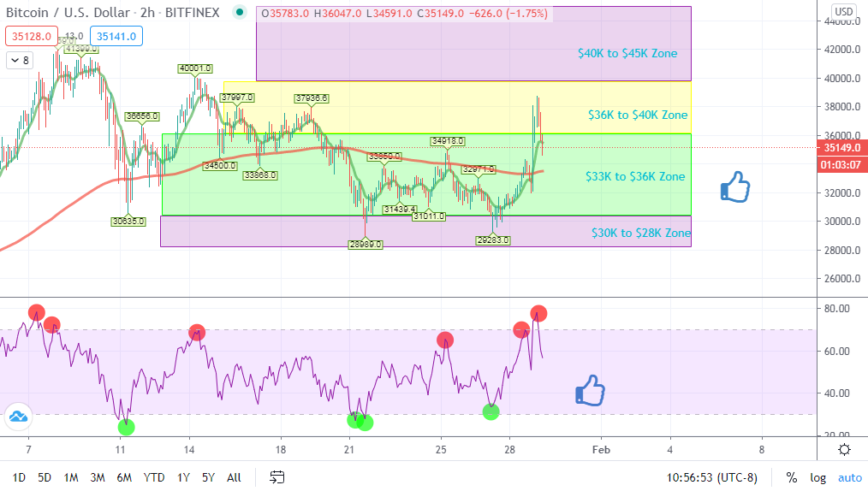Select the 1D time range

(x=19, y=477)
